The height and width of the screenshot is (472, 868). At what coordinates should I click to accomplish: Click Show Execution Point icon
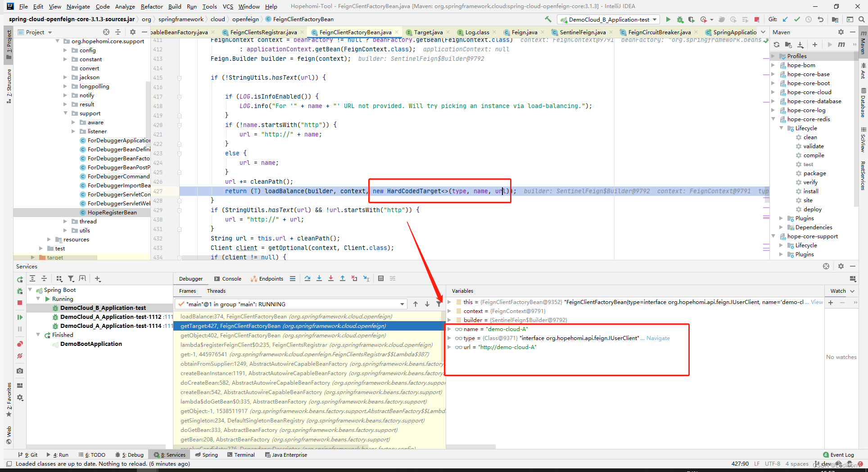pos(293,278)
